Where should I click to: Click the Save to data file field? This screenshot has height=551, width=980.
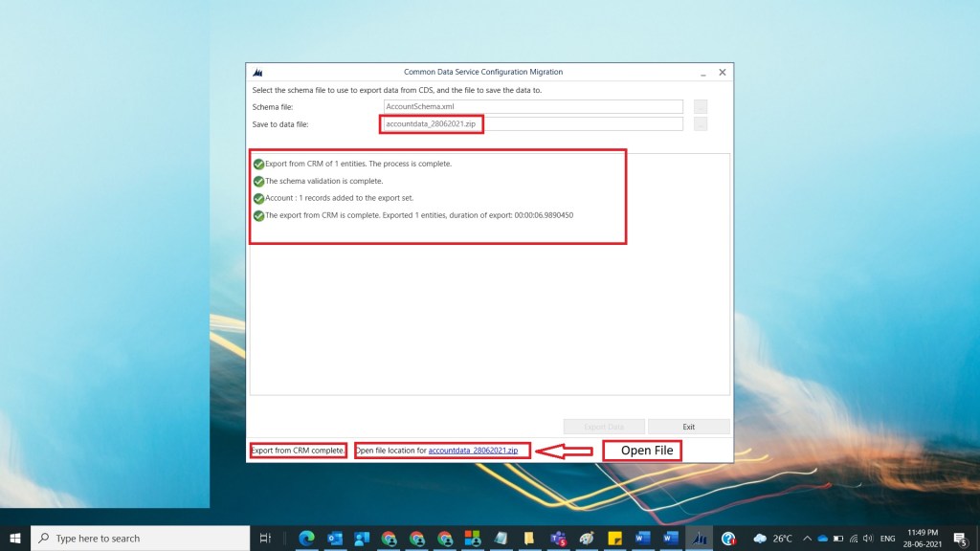[x=532, y=123]
